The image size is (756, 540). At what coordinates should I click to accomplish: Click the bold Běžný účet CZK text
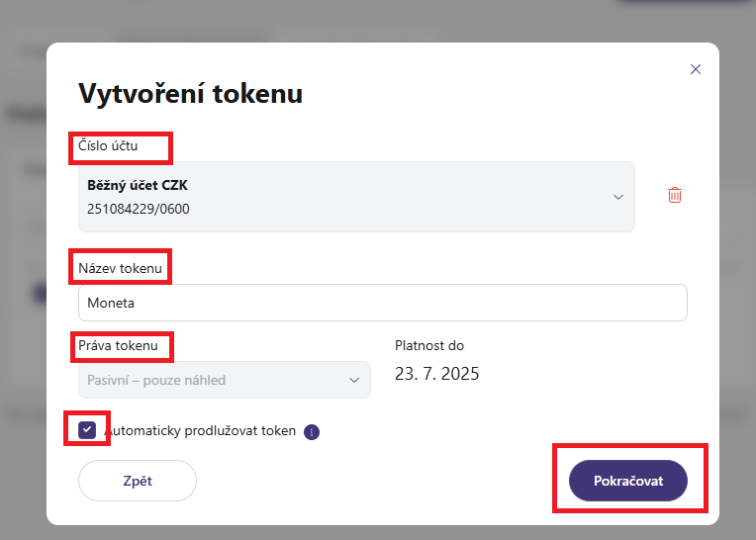pyautogui.click(x=138, y=185)
